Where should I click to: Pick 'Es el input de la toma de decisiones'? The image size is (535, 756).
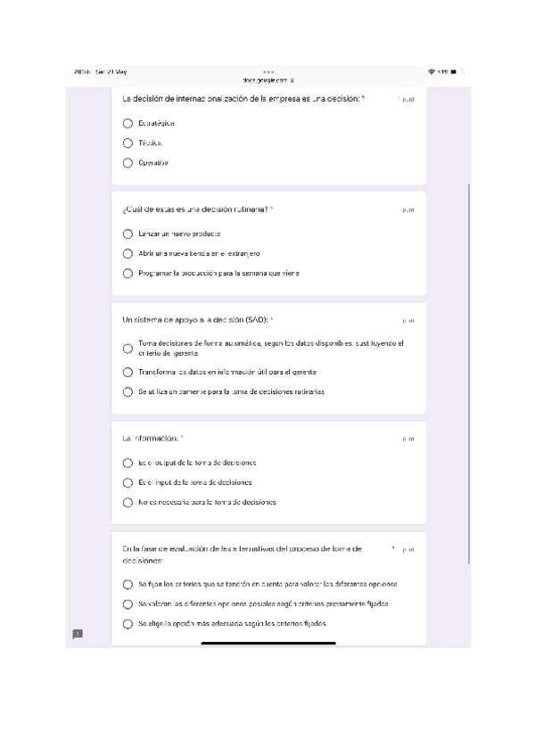(x=128, y=482)
